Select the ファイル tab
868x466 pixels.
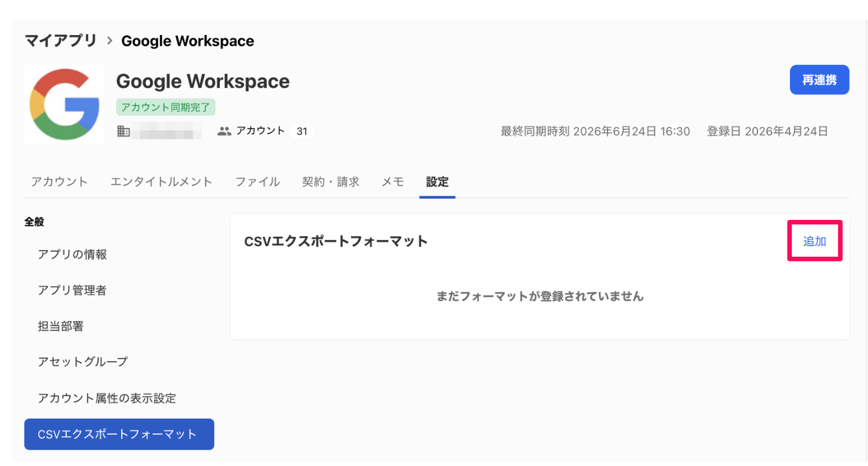(x=257, y=182)
